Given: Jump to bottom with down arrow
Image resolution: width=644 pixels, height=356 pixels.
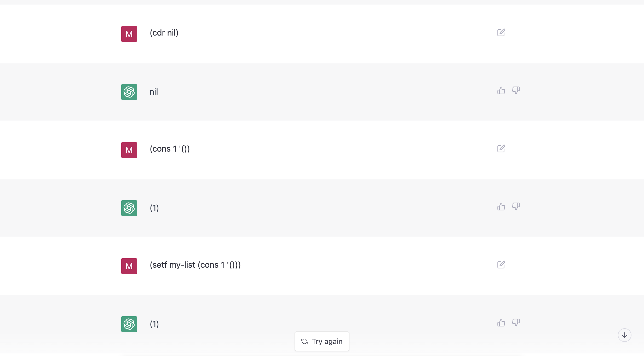Looking at the screenshot, I should [625, 335].
